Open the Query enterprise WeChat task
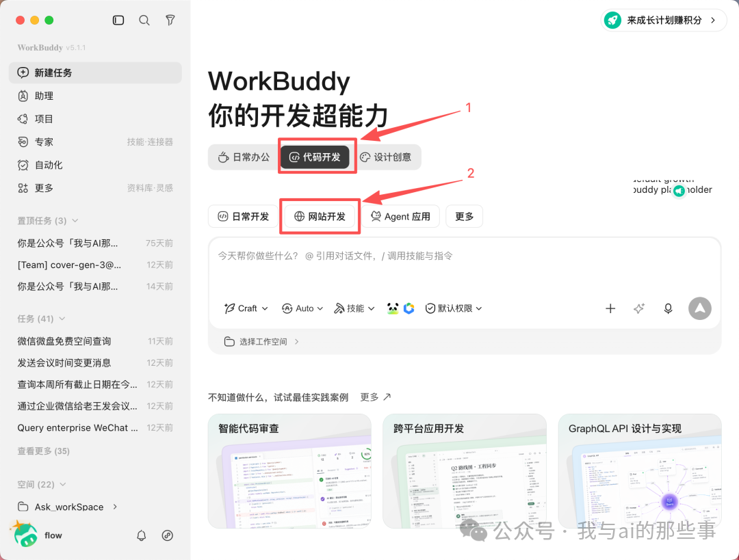Image resolution: width=739 pixels, height=560 pixels. [95, 427]
